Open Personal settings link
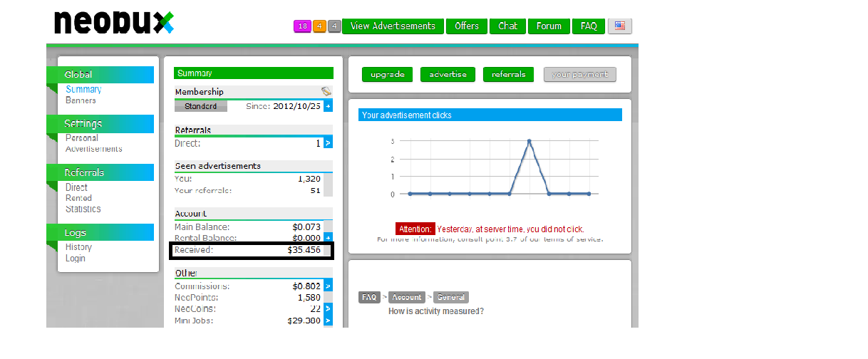The width and height of the screenshot is (868, 359). (82, 137)
